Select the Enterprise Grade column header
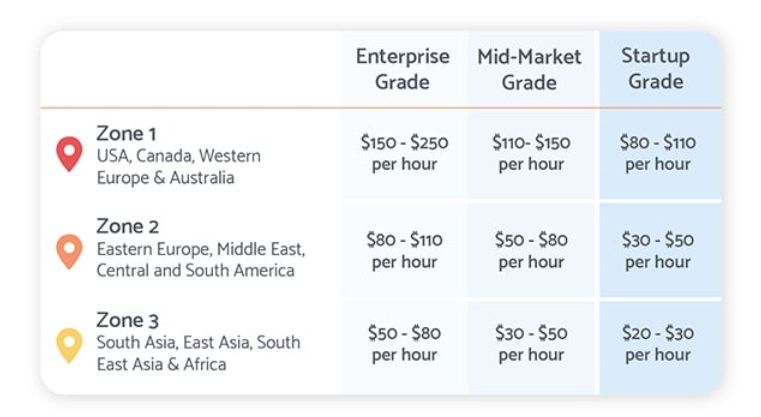The height and width of the screenshot is (417, 761). point(403,69)
